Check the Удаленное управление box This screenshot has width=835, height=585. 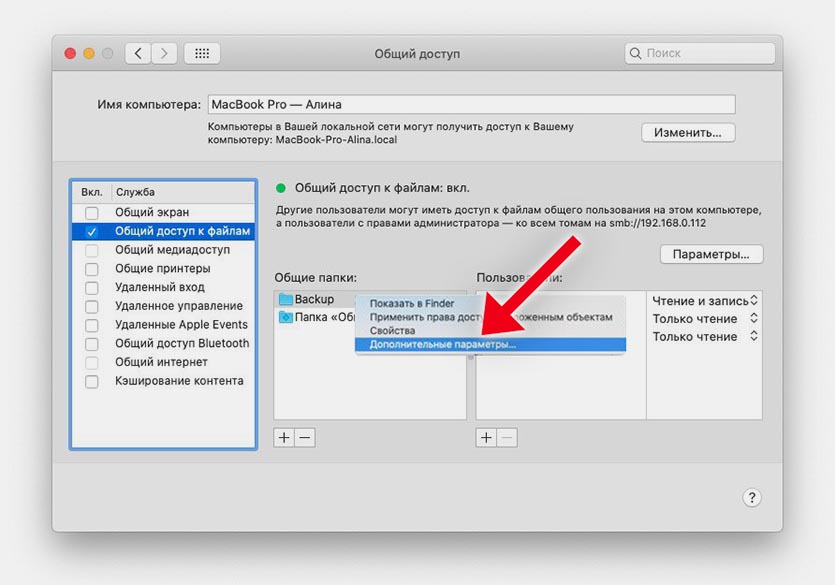click(92, 307)
